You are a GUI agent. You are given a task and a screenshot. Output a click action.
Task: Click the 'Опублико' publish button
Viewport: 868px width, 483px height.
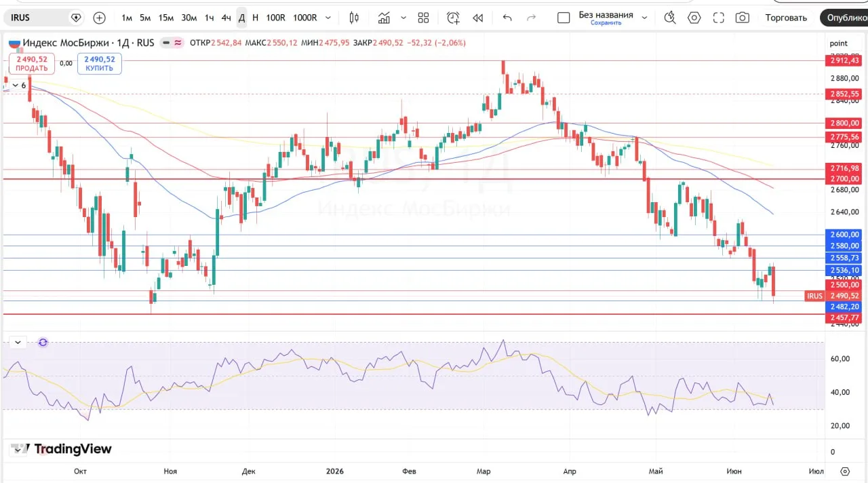click(x=844, y=18)
